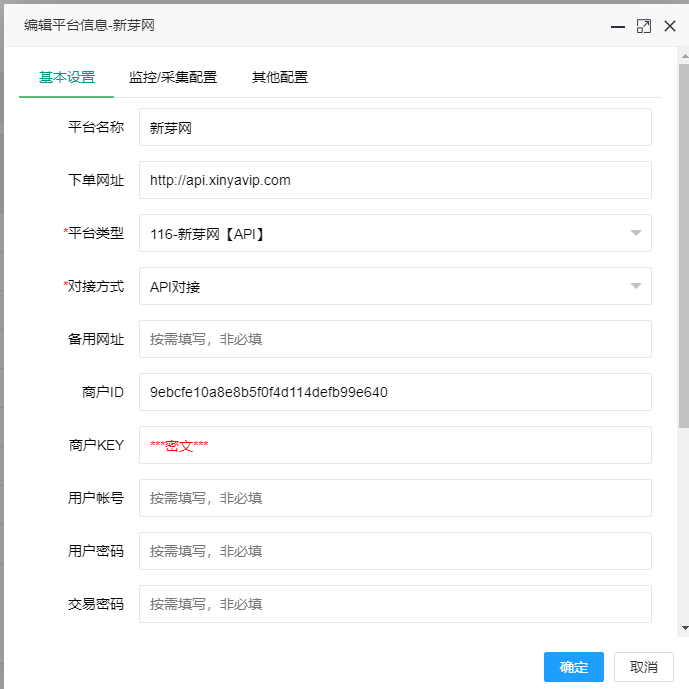Viewport: 689px width, 689px height.
Task: Maximize the 编辑平台信息 dialog window
Action: pos(644,26)
